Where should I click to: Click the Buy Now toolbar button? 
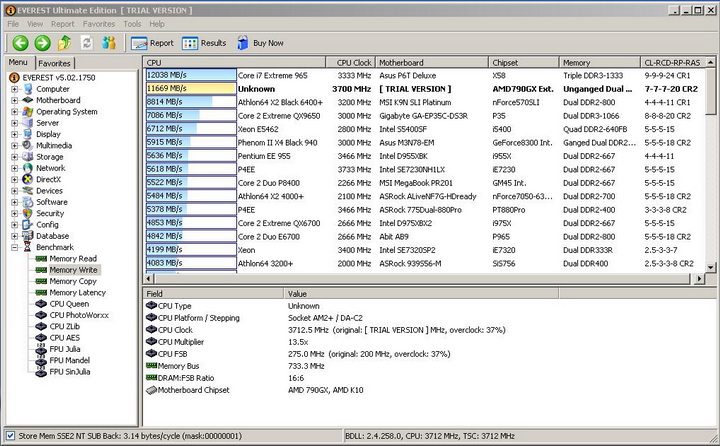260,43
